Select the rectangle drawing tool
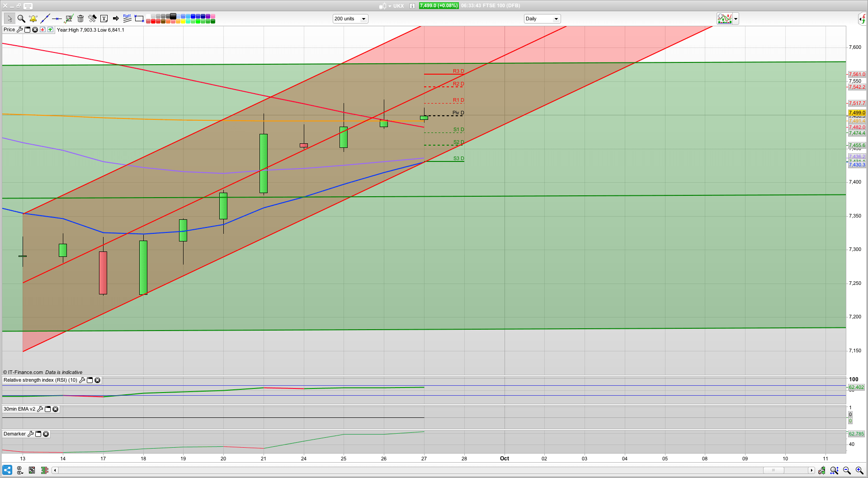Viewport: 868px width, 478px height. 139,19
